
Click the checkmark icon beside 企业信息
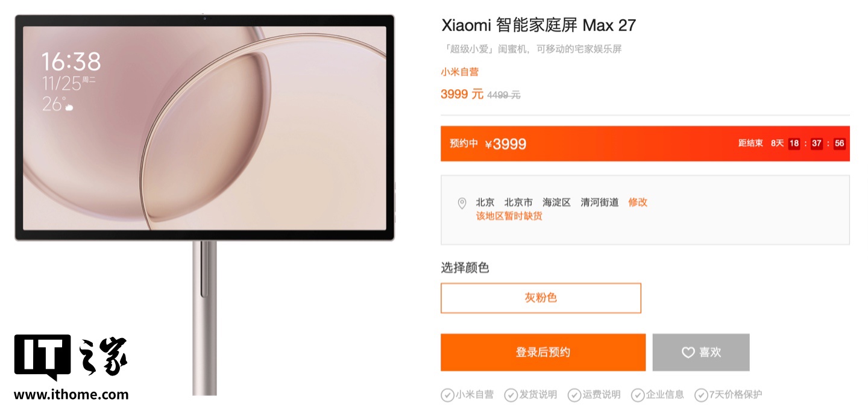point(638,395)
